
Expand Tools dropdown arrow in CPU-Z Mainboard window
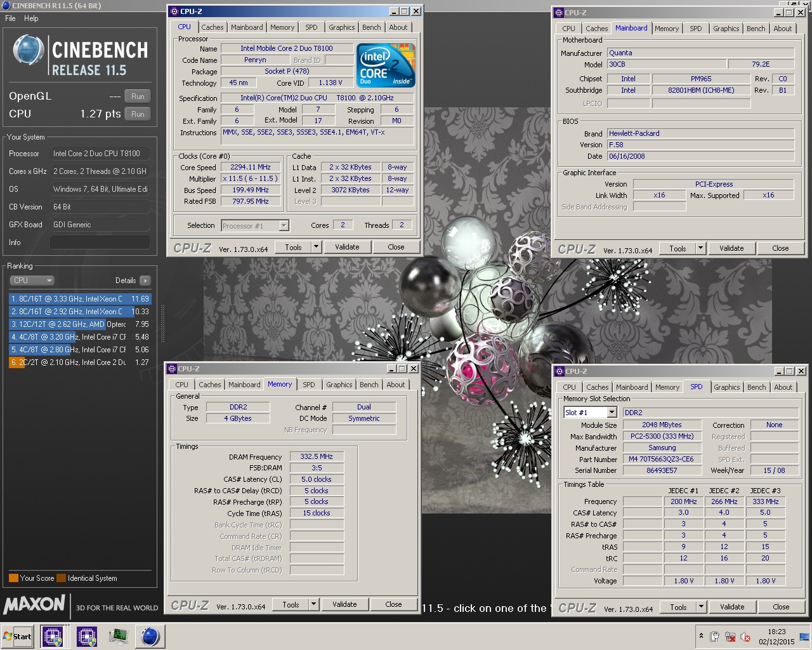pos(700,249)
